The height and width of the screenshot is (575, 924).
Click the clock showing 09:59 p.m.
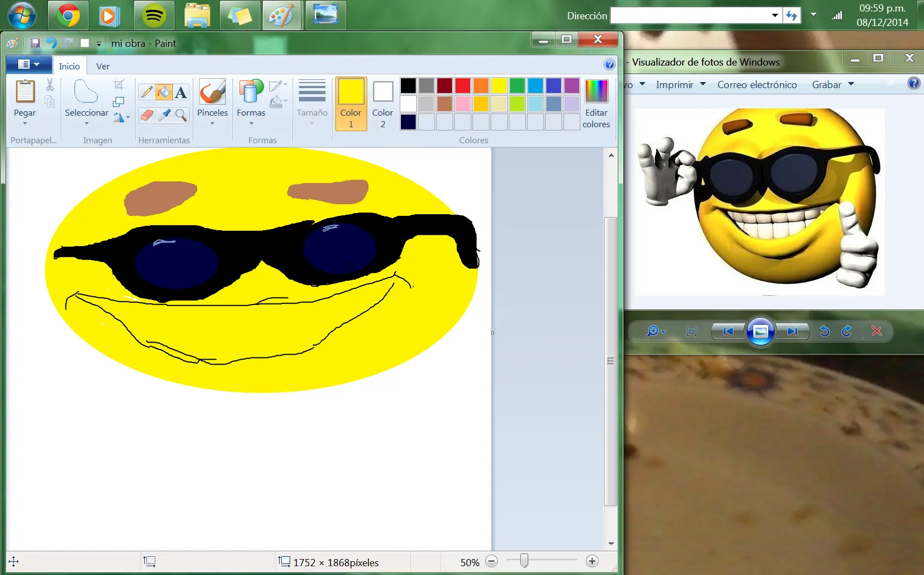[x=882, y=8]
